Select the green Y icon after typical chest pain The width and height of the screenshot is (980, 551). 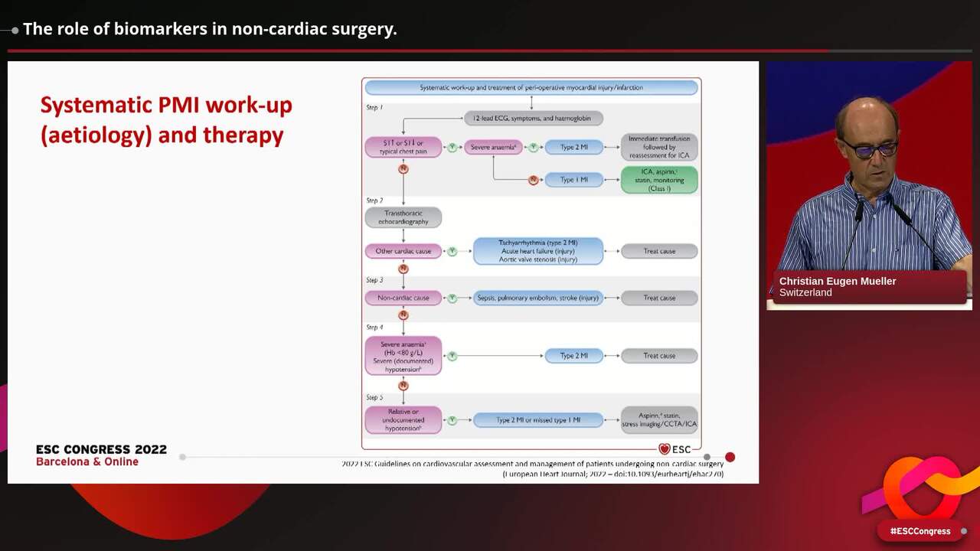[452, 146]
